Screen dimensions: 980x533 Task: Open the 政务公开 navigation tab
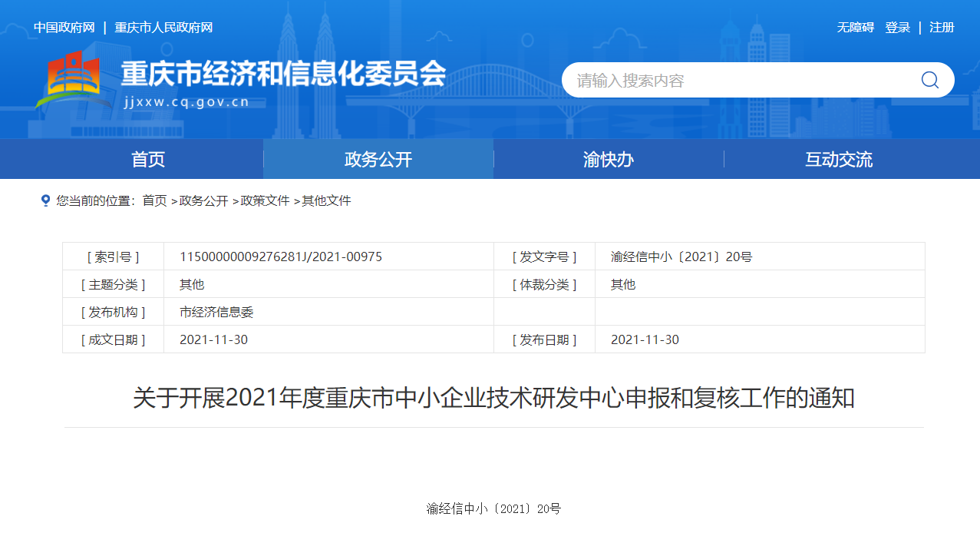[378, 160]
